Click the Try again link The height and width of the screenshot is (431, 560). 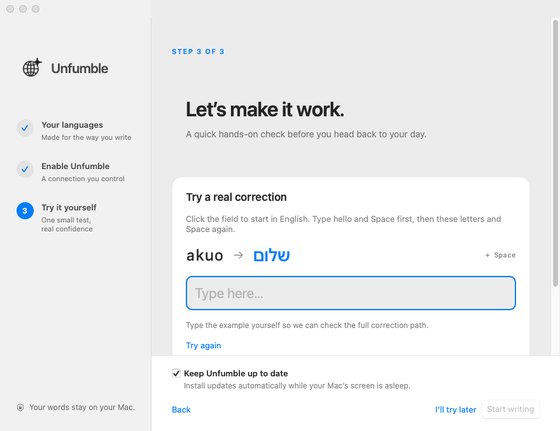204,346
